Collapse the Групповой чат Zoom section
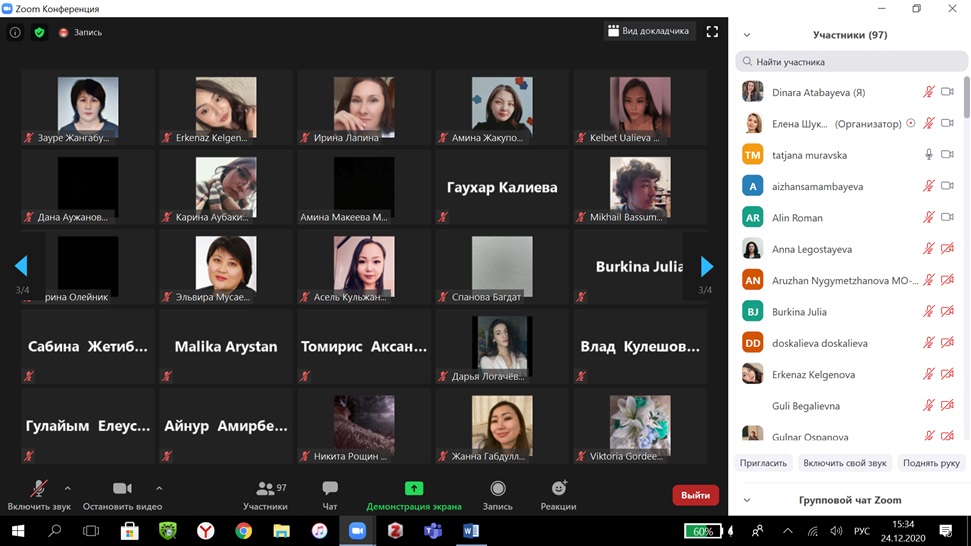Screen dimensions: 971x546 (747, 500)
